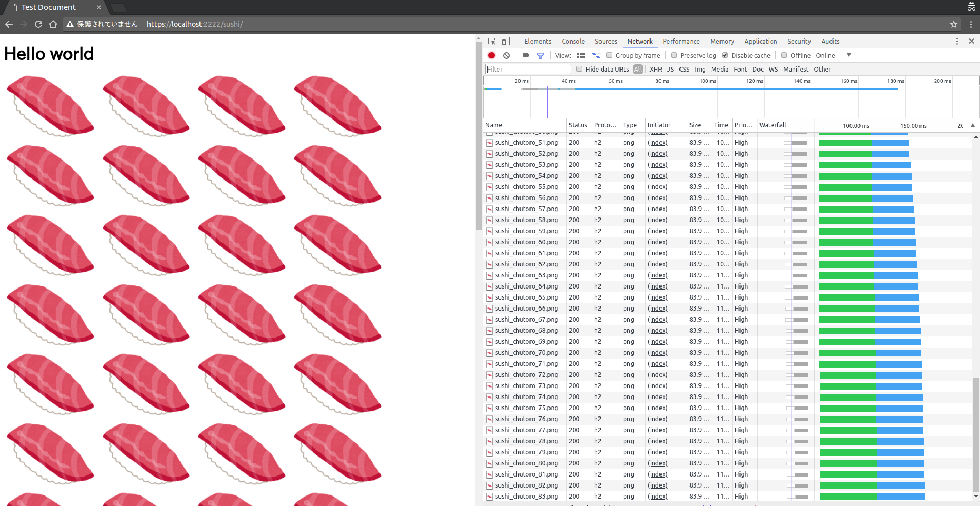Show overview waterfall view icon

tap(596, 55)
